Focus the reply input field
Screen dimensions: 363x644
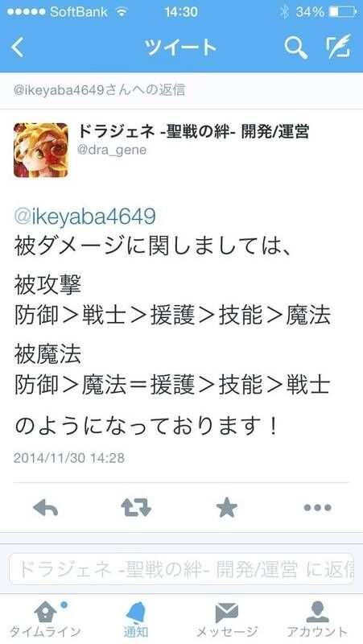[x=182, y=569]
